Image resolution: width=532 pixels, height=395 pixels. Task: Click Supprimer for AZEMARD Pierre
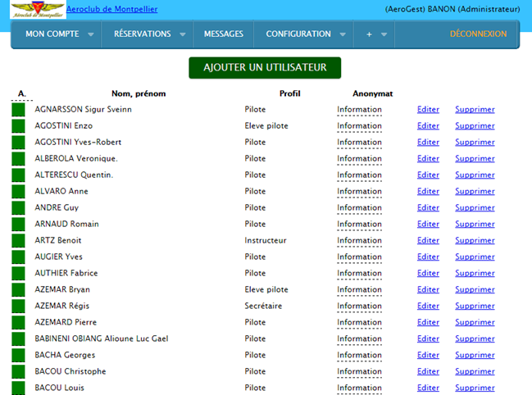475,323
